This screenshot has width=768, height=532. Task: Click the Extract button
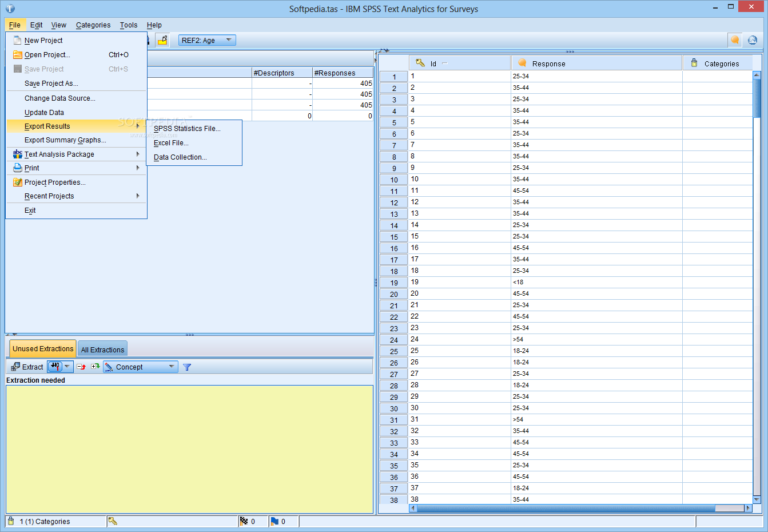click(27, 367)
